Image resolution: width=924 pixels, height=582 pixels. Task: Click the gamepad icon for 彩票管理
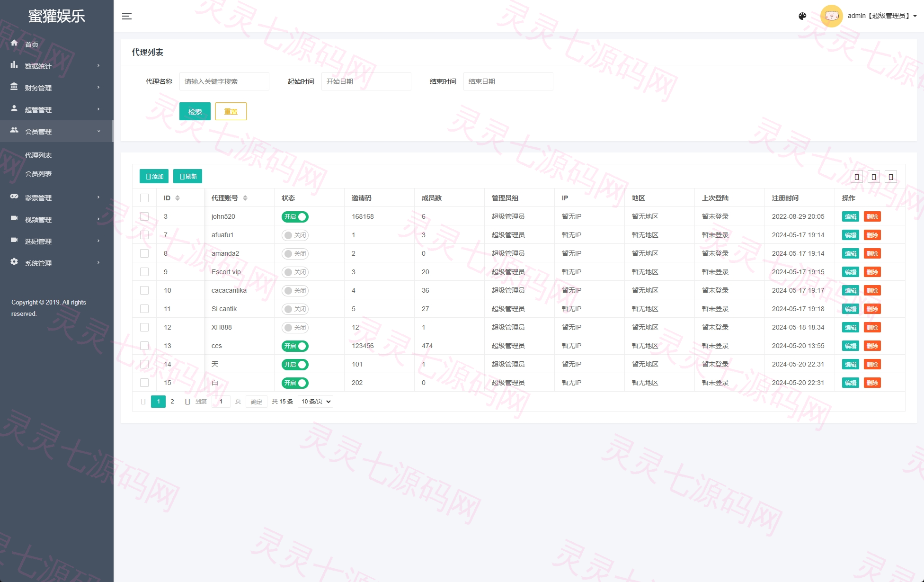point(14,197)
